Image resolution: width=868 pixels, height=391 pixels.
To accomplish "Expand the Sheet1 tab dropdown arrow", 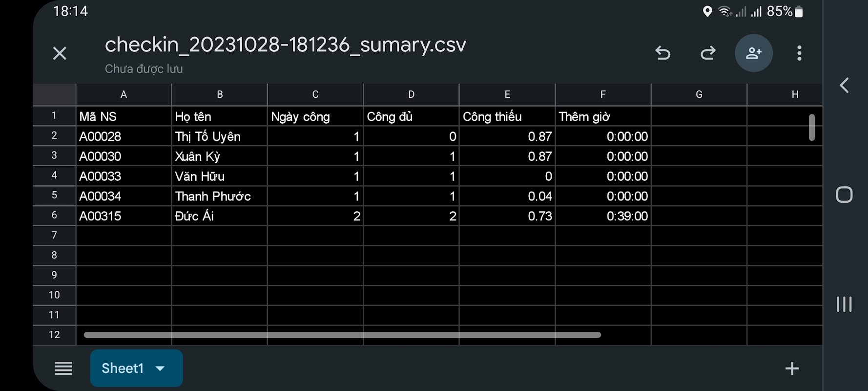I will point(160,369).
